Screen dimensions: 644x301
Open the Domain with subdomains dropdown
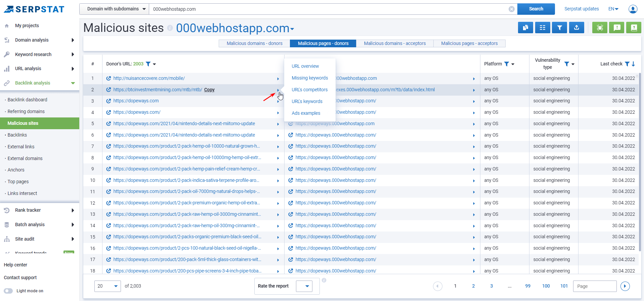coord(114,9)
